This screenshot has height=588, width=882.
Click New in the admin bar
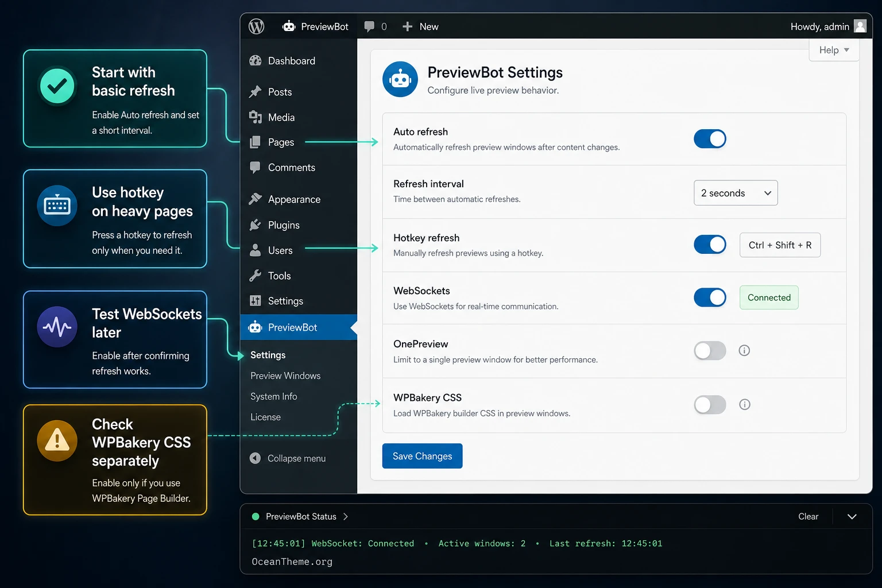coord(429,26)
